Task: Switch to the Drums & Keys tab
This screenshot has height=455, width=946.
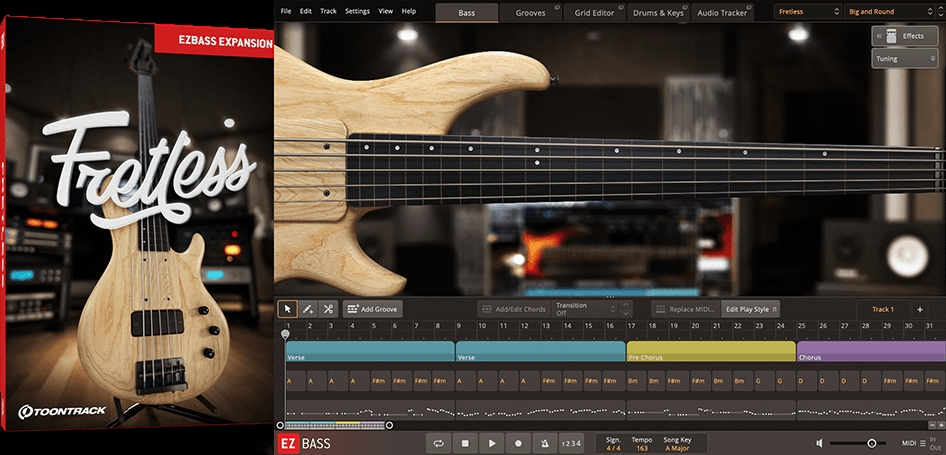Action: (x=658, y=13)
